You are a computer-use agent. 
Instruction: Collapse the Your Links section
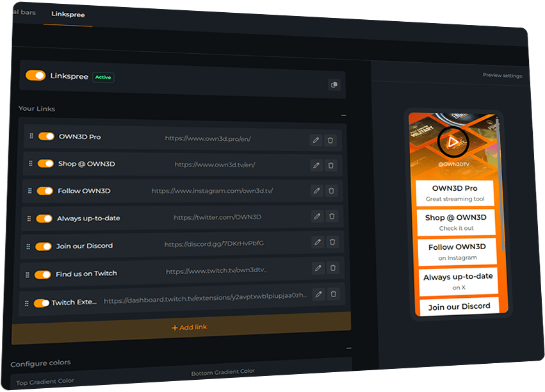[x=343, y=115]
